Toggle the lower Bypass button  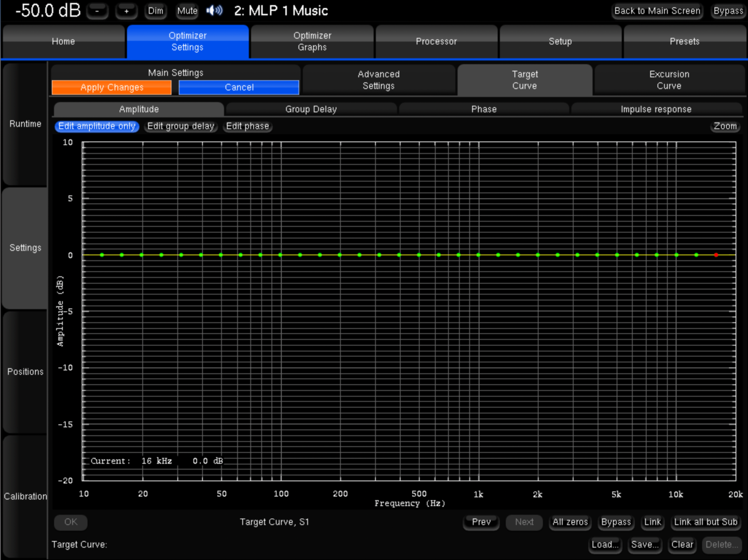(x=616, y=522)
